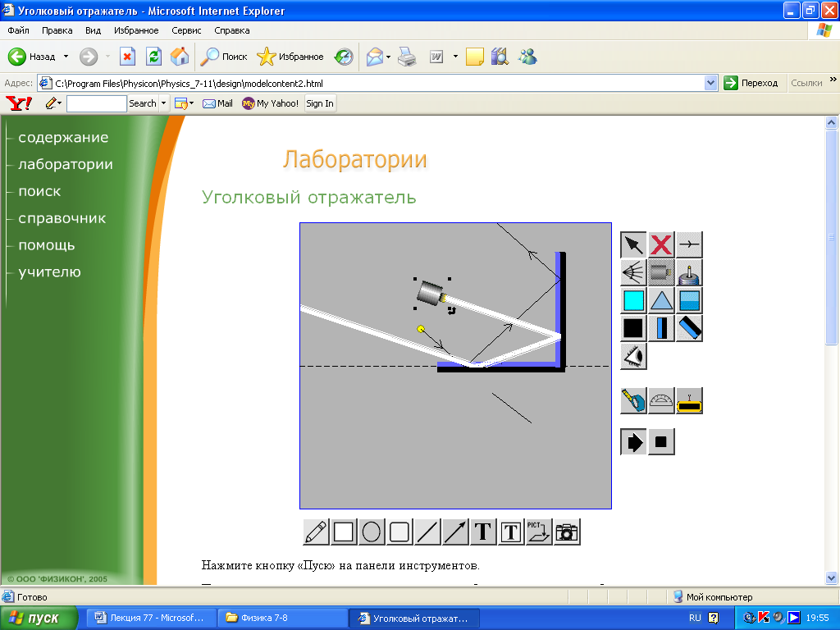Open the помощь sidebar link
840x630 pixels.
click(47, 245)
